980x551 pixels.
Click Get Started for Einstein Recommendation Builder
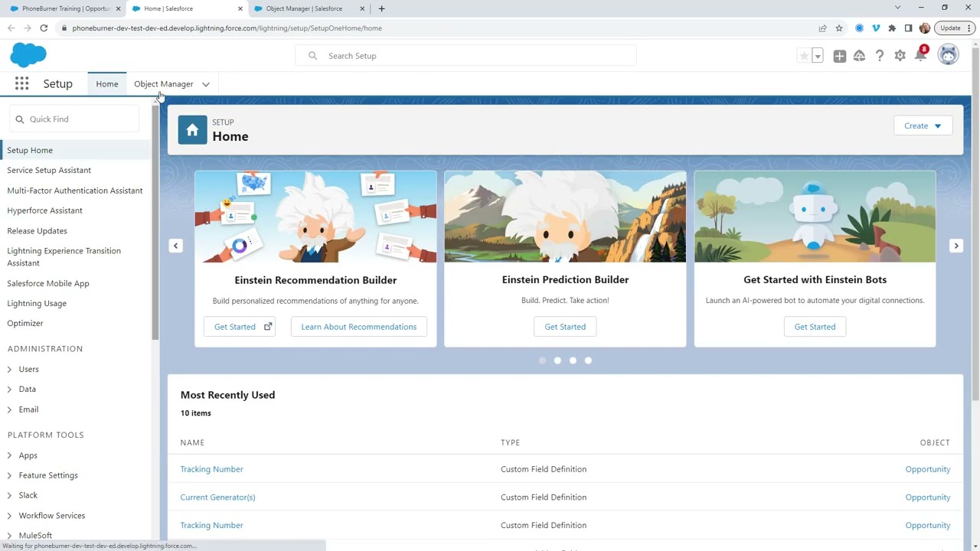(x=240, y=327)
